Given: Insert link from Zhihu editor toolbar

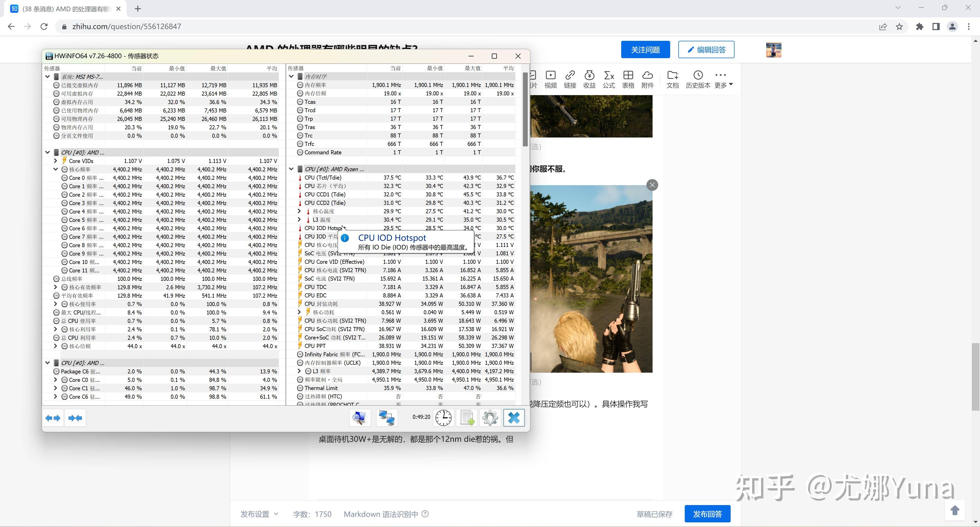Looking at the screenshot, I should [570, 80].
